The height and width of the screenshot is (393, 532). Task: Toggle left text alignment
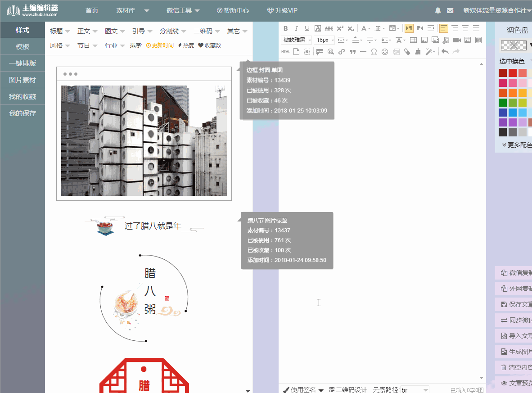click(x=444, y=28)
